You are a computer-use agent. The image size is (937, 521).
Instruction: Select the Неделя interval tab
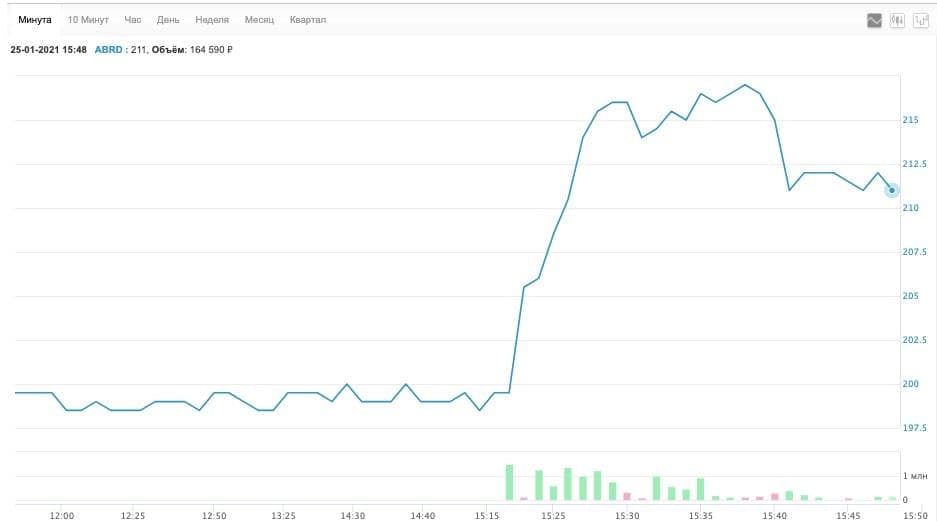click(x=212, y=20)
